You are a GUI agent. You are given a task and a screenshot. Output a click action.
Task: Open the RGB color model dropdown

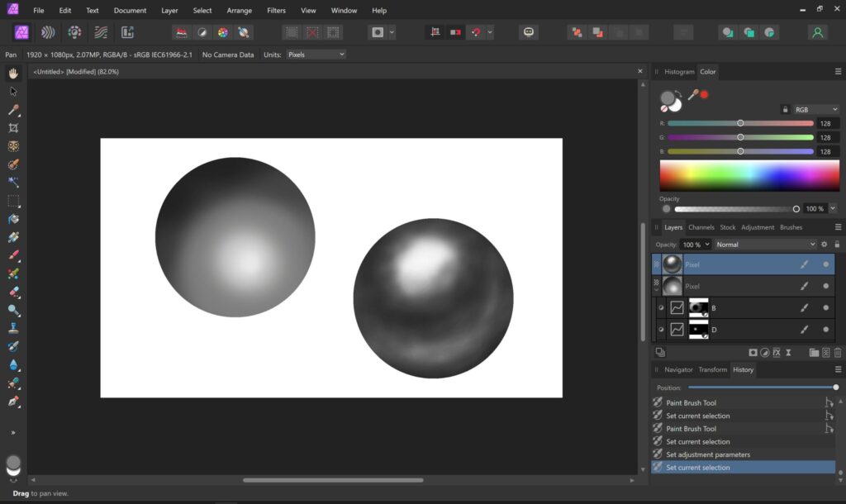[x=815, y=109]
